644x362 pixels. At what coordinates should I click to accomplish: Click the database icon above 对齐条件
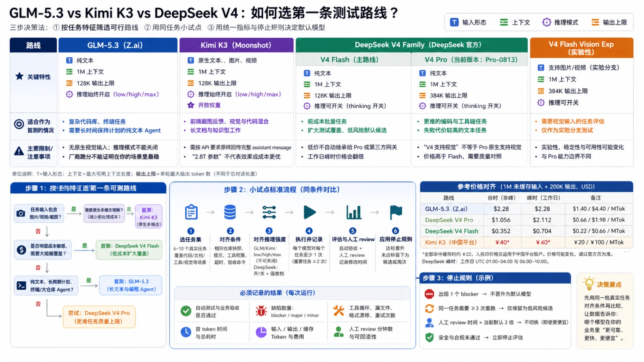[230, 212]
